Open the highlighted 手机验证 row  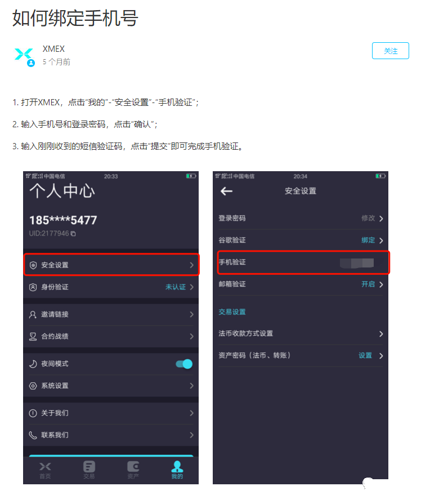[303, 262]
